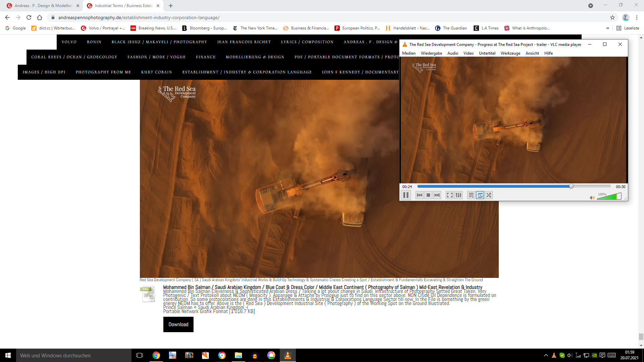Show hidden system tray icons
Viewport: 644px width, 362px height.
(x=546, y=355)
